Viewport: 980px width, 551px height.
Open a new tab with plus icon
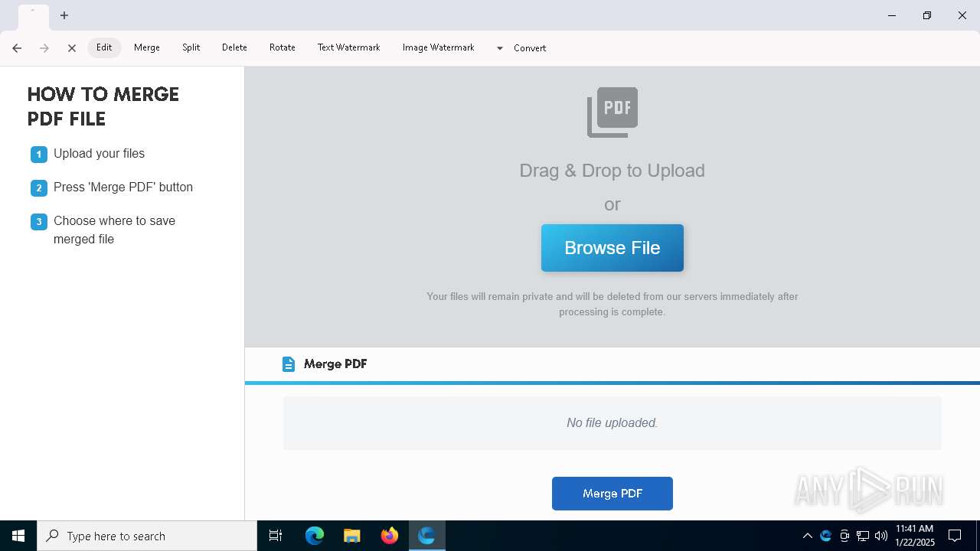64,15
